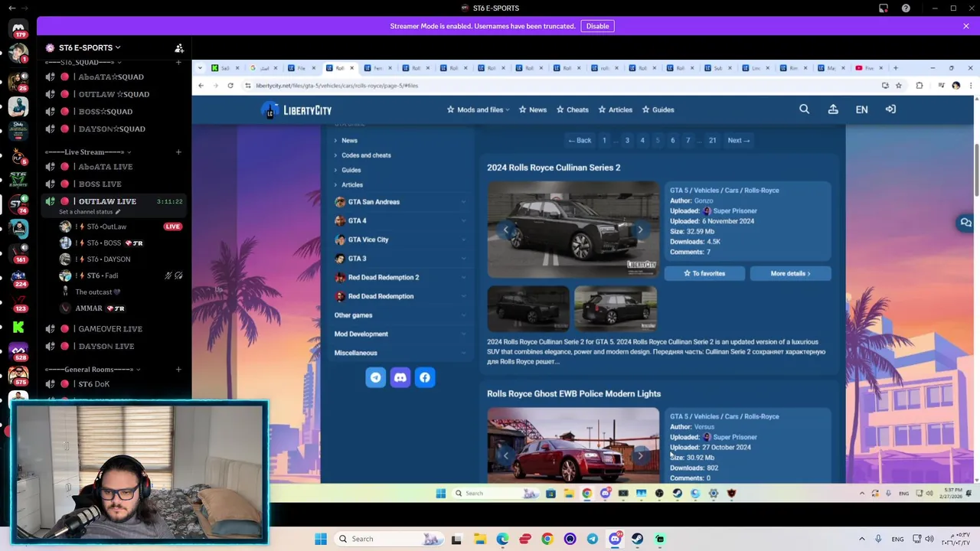The image size is (980, 551).
Task: Open the browser extensions puzzle icon
Action: (920, 86)
